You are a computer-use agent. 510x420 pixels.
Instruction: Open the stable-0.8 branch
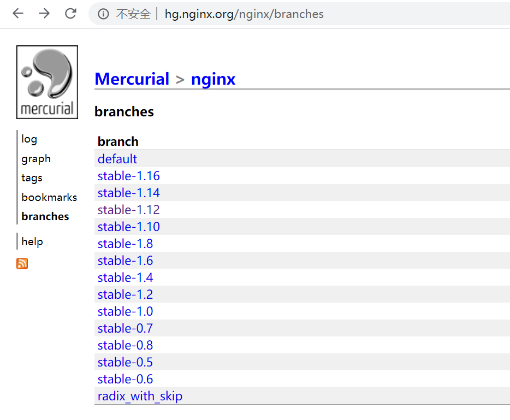(x=125, y=345)
